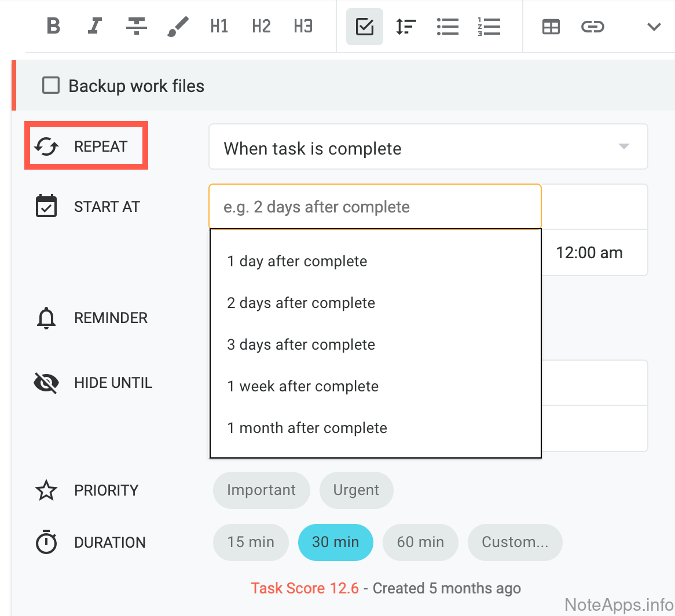This screenshot has width=675, height=616.
Task: Create a bulleted list
Action: click(447, 27)
